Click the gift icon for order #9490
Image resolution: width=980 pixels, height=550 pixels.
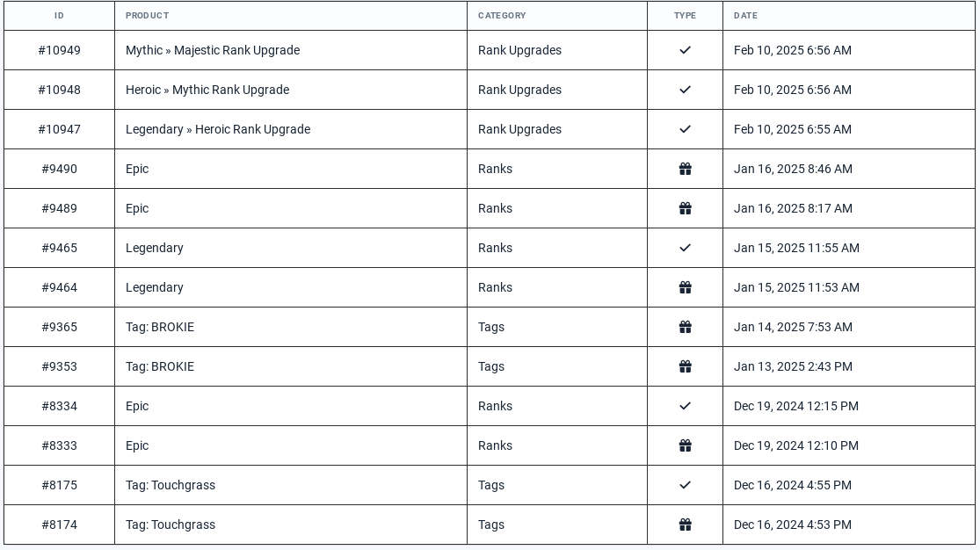[685, 169]
